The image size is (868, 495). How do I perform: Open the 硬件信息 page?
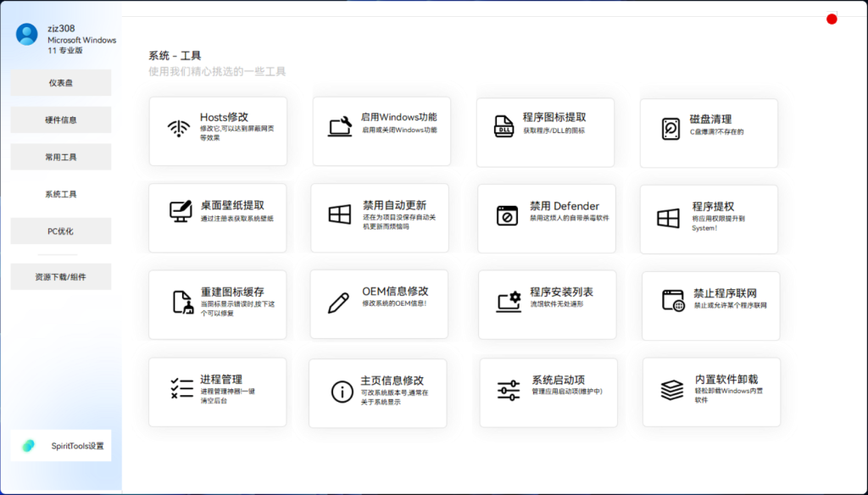[60, 119]
